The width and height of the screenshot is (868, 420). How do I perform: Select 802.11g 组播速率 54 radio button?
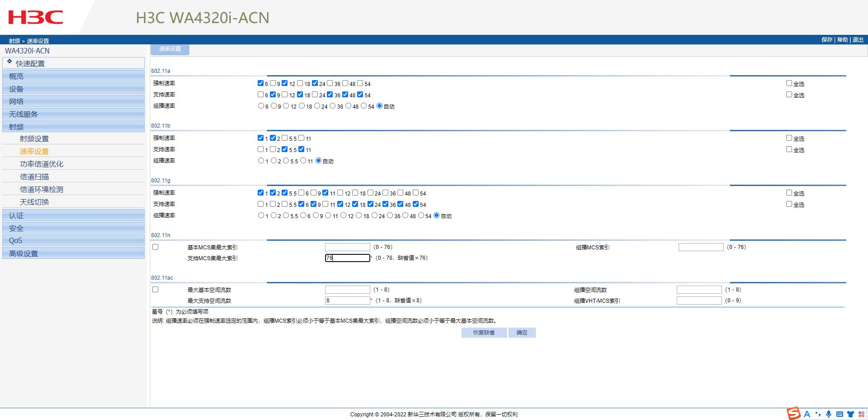tap(421, 215)
